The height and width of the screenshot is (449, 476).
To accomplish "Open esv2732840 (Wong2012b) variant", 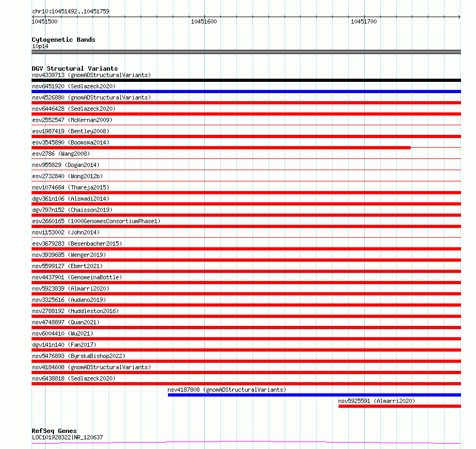I will point(67,176).
